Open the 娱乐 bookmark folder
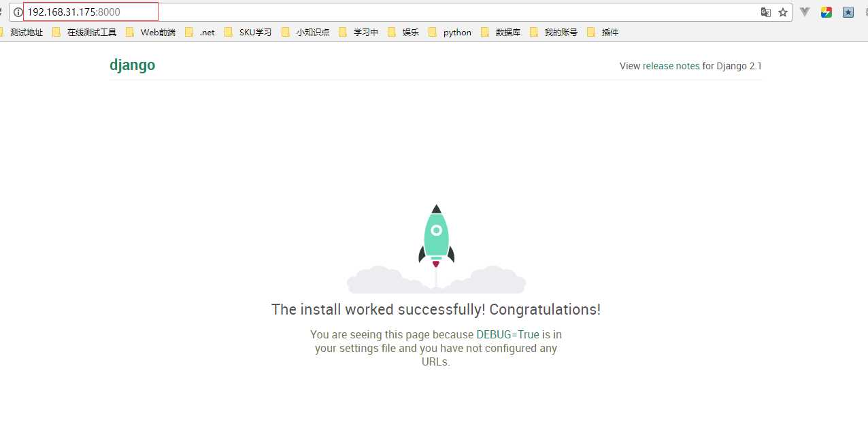 pos(403,32)
